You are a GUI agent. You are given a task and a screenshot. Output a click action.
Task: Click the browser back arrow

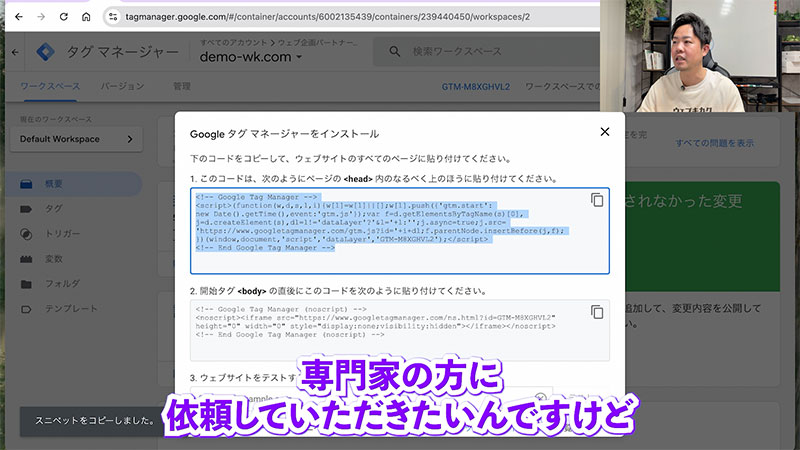pyautogui.click(x=19, y=17)
